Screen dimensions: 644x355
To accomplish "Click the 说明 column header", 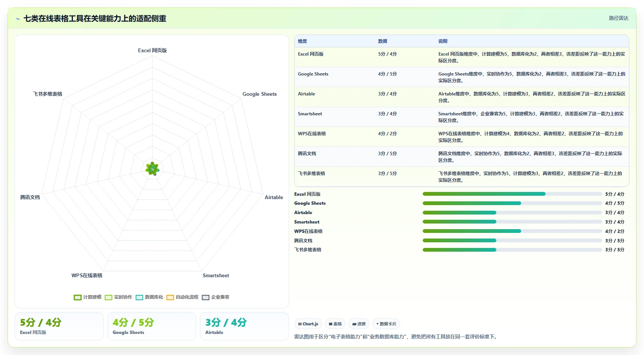I will (443, 41).
